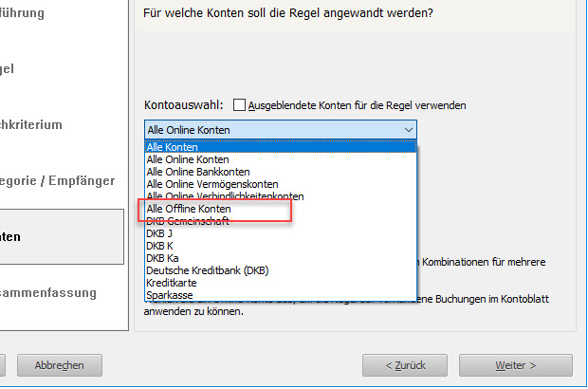
Task: Cancel the wizard with 'Abbrechen'
Action: pos(59,365)
